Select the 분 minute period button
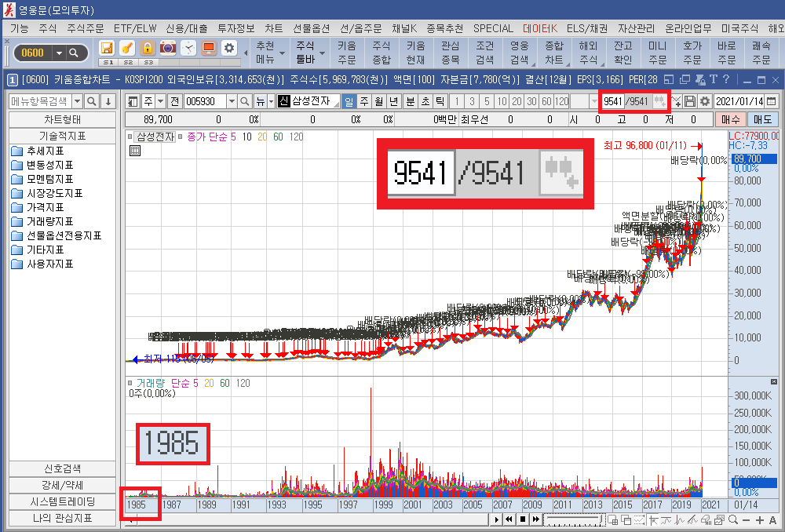 coord(411,101)
